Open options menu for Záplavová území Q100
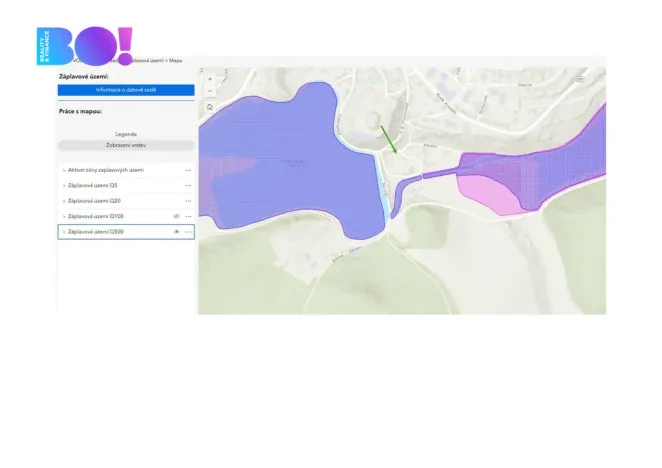This screenshot has width=662, height=468. point(188,216)
